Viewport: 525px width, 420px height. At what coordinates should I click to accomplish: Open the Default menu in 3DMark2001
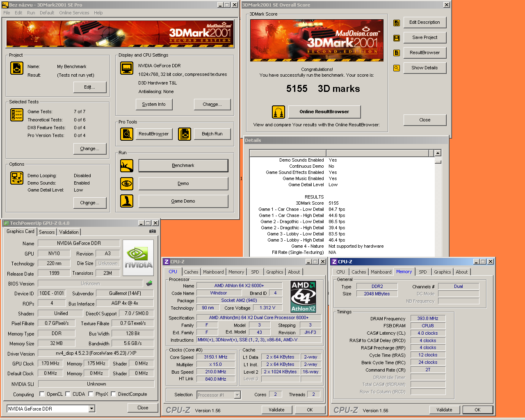47,13
